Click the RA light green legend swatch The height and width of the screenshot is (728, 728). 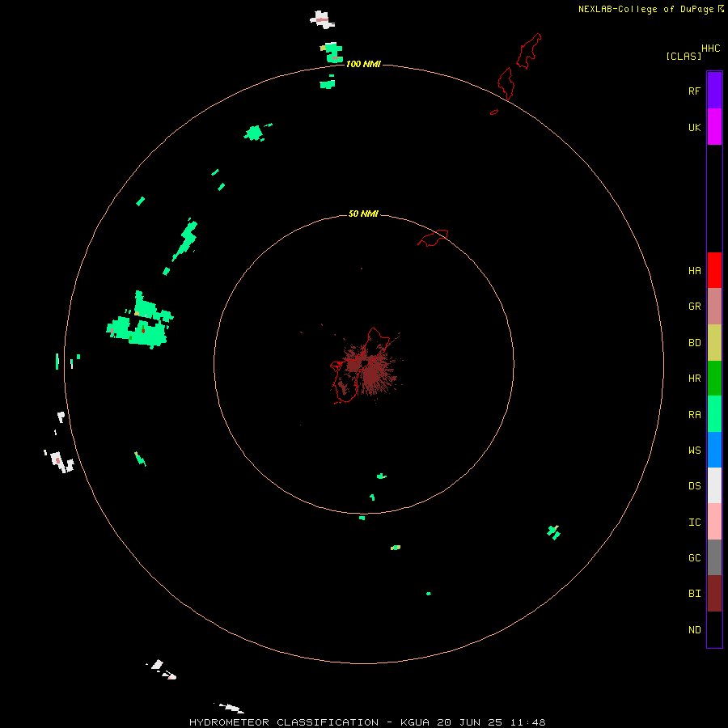[714, 414]
